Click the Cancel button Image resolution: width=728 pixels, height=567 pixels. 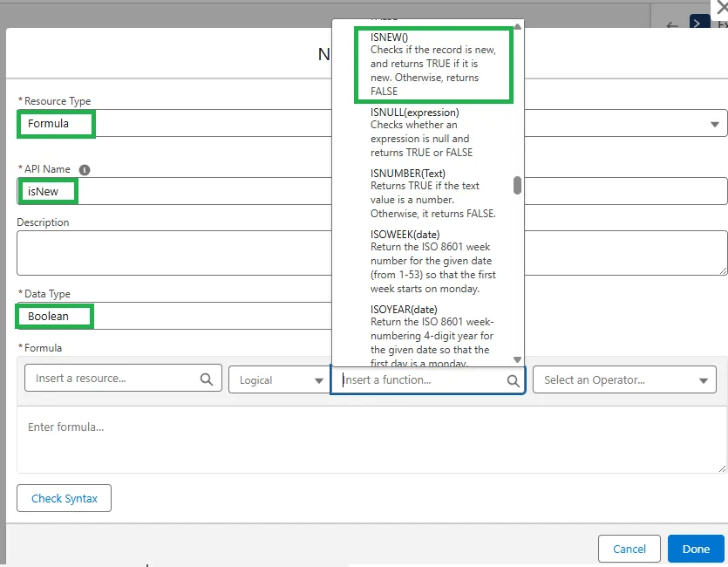[629, 549]
